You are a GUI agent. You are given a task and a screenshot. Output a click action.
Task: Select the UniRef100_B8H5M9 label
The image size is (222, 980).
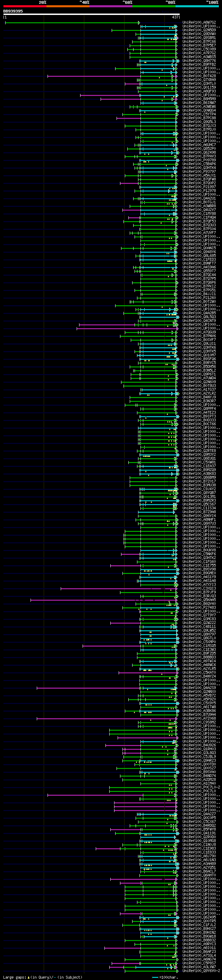pos(199,99)
